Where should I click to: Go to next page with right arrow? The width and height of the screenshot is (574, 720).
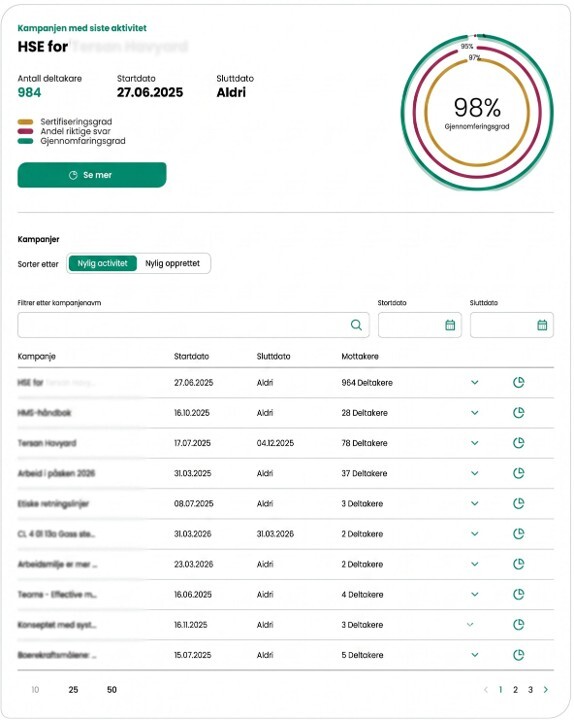[x=546, y=690]
